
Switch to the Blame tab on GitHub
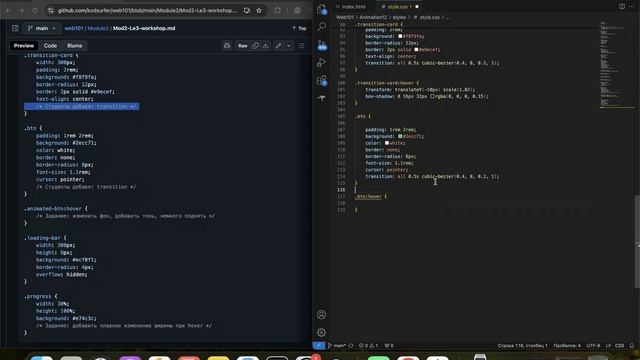tap(75, 46)
